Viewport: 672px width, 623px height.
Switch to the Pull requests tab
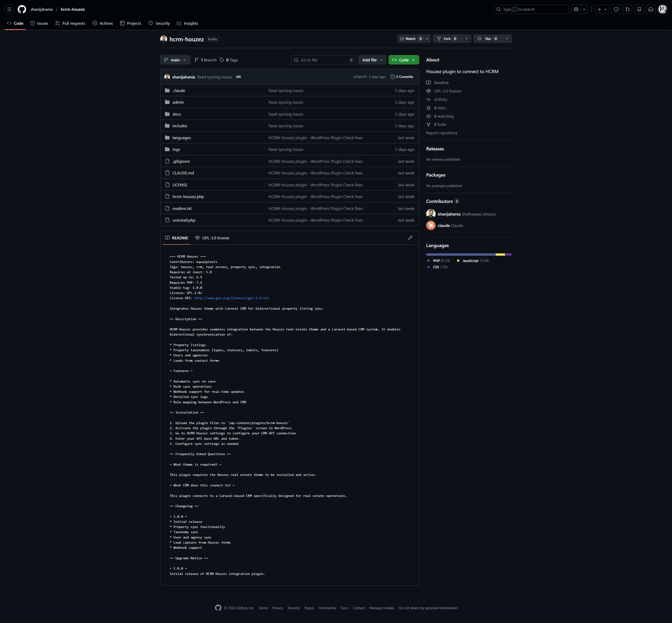tap(70, 23)
